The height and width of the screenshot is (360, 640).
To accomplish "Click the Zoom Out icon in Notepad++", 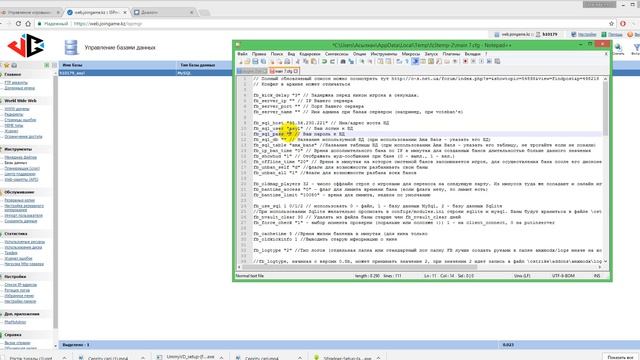I will coord(370,61).
